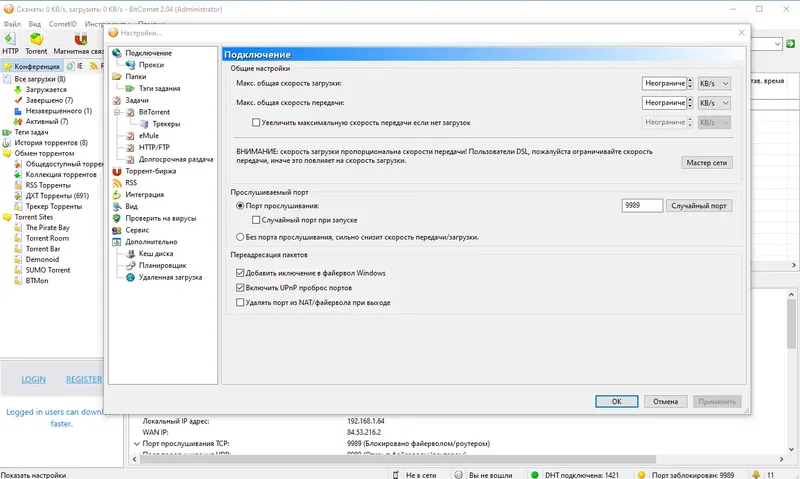Click the max download speed input field
This screenshot has width=800, height=479.
point(664,83)
